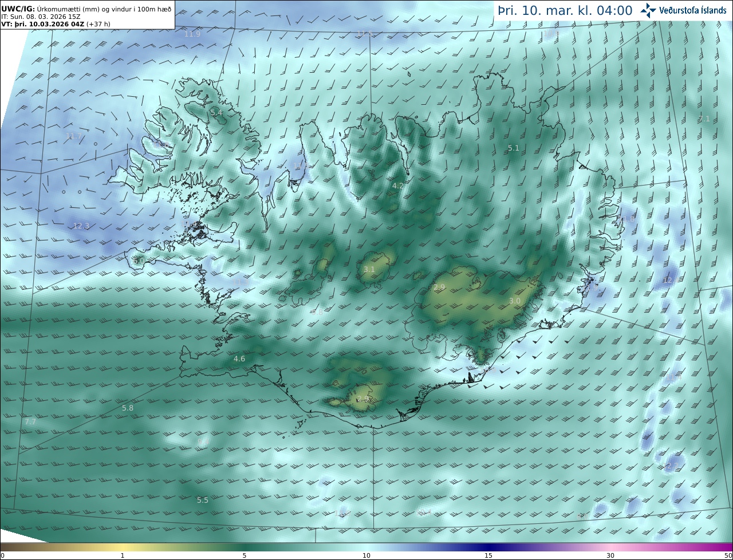This screenshot has height=560, width=733.
Task: Click the Veðurstofa Íslands logo
Action: (x=683, y=10)
